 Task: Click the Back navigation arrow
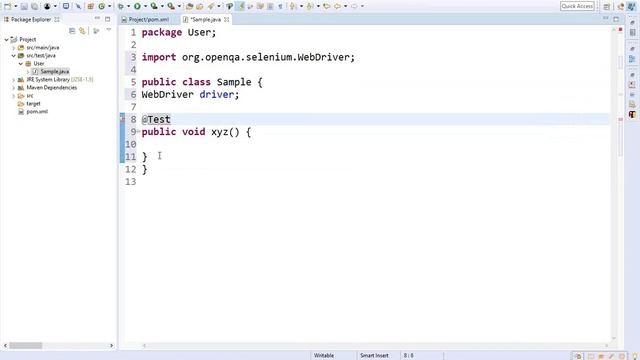pos(337,6)
